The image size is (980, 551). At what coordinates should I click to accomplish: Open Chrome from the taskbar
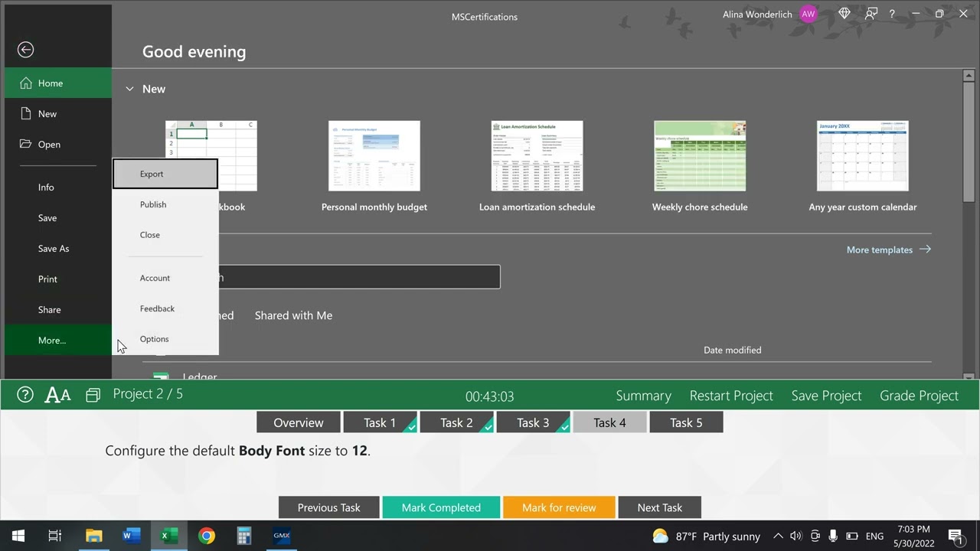pos(206,536)
